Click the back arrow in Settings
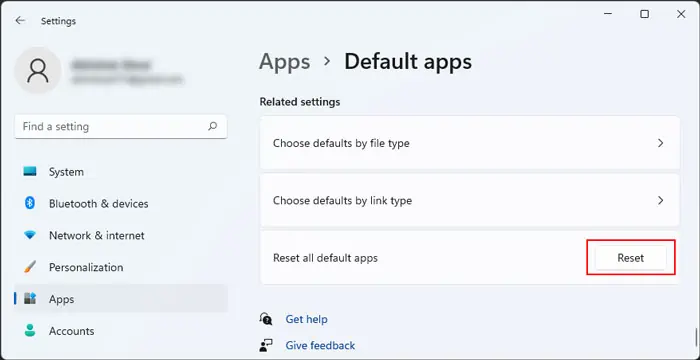 click(x=20, y=21)
